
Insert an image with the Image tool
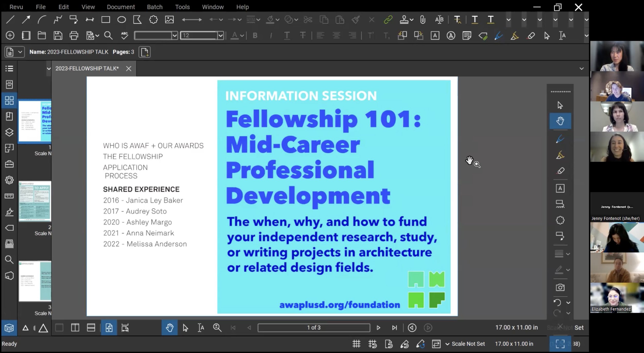[169, 20]
